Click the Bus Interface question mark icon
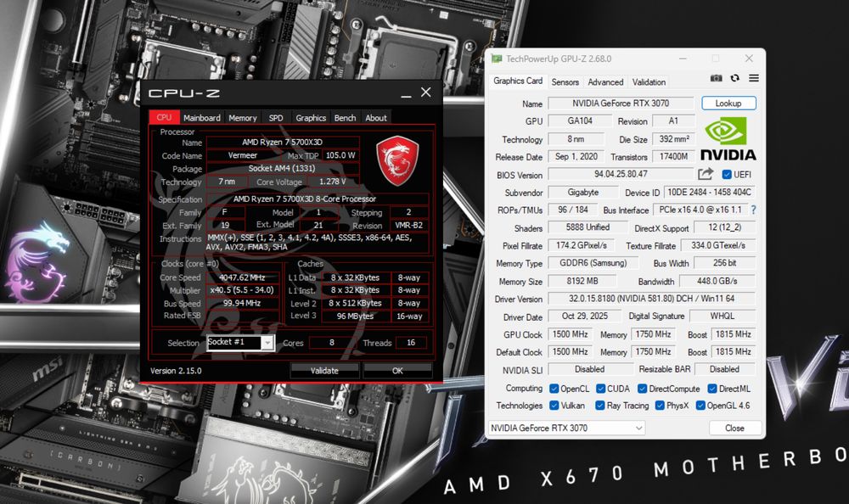The image size is (849, 504). pyautogui.click(x=753, y=210)
